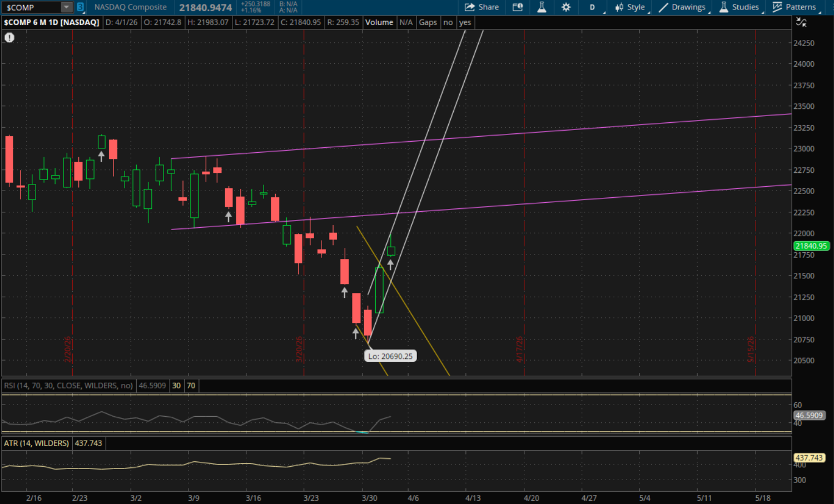
Task: Click the RSI study title label
Action: click(68, 386)
